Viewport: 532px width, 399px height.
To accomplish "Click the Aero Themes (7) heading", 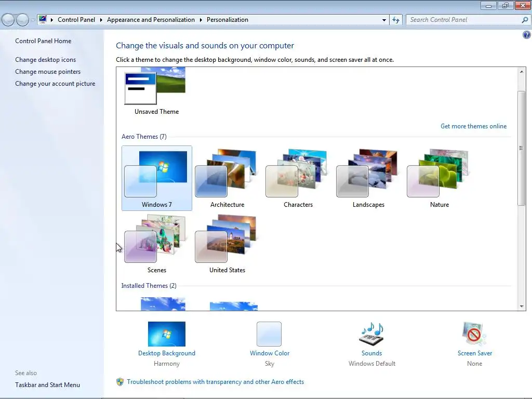I will pyautogui.click(x=144, y=137).
